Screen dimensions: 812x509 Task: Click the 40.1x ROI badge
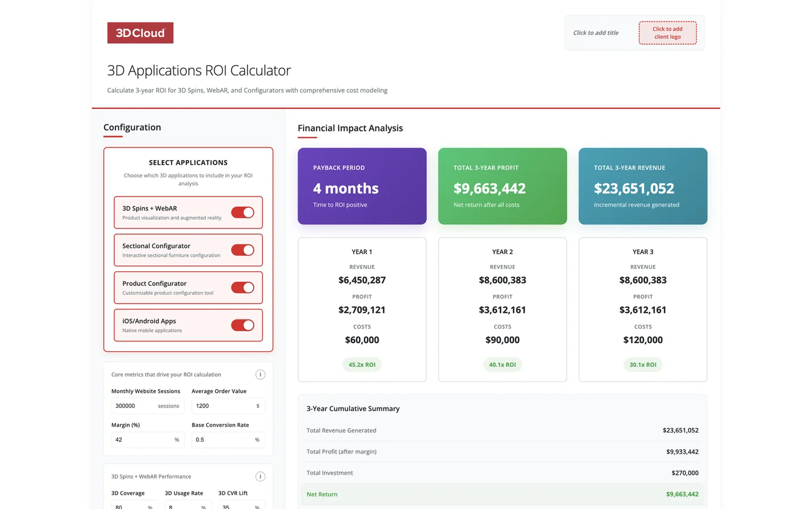point(502,365)
